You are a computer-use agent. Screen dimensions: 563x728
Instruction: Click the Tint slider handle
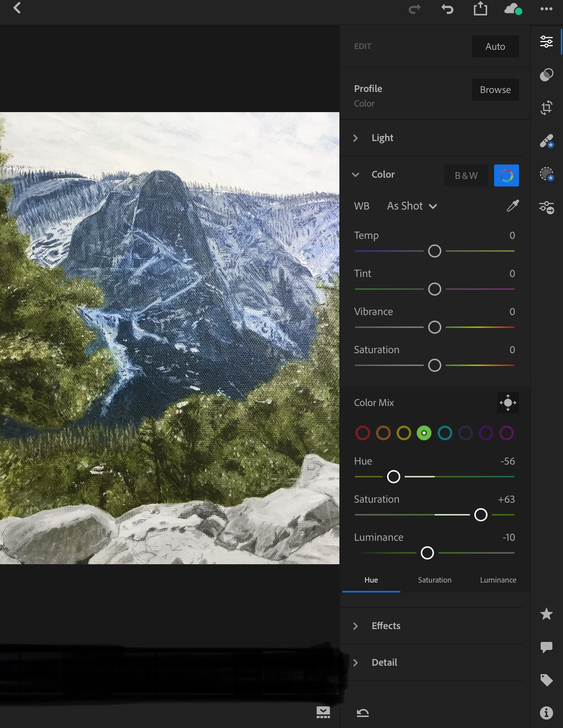[x=434, y=289]
